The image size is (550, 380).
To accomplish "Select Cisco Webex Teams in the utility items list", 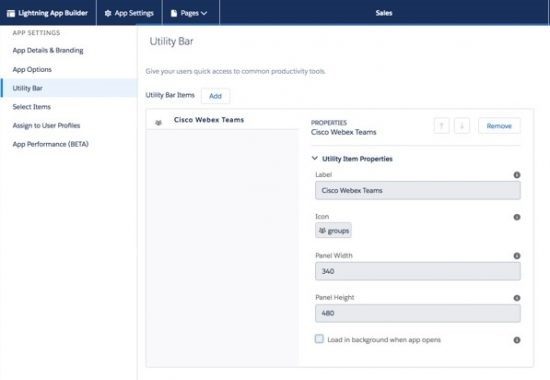I will pos(222,120).
